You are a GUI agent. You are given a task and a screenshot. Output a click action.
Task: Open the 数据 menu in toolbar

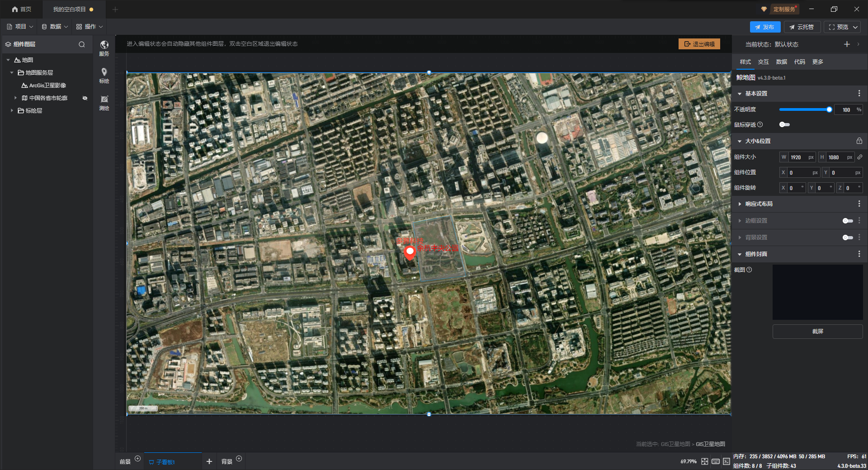click(55, 27)
